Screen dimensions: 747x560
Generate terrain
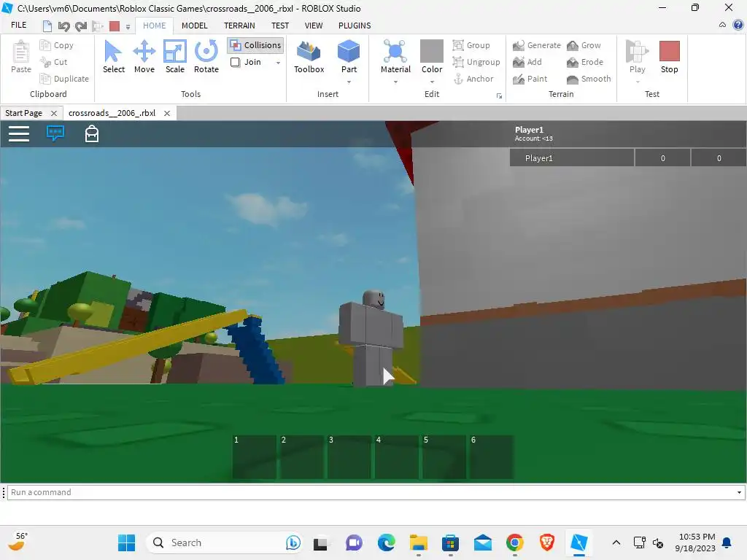(537, 45)
